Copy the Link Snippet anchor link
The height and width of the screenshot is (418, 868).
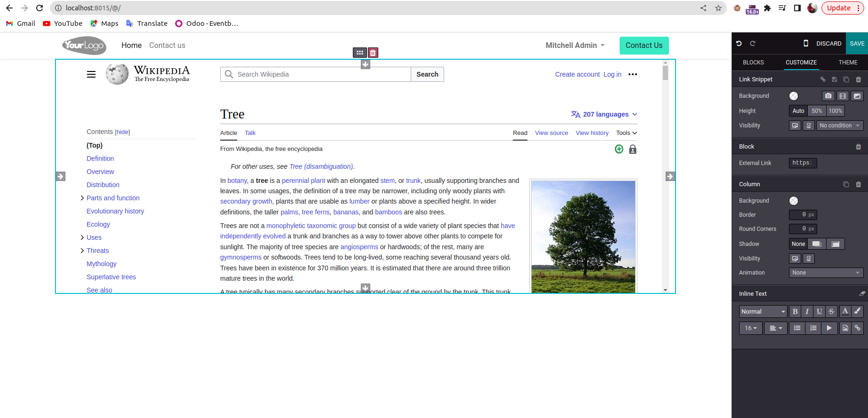823,79
